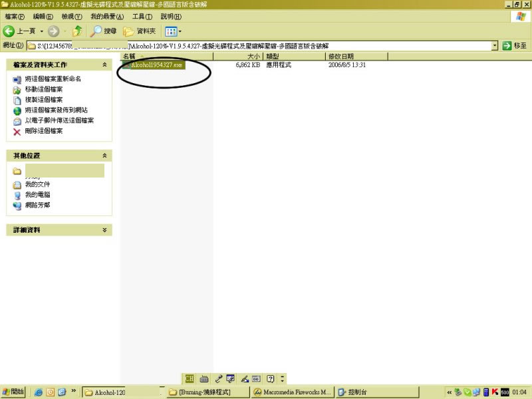This screenshot has width=532, height=399.
Task: Open the 我的最愛(A) menu
Action: (x=107, y=16)
